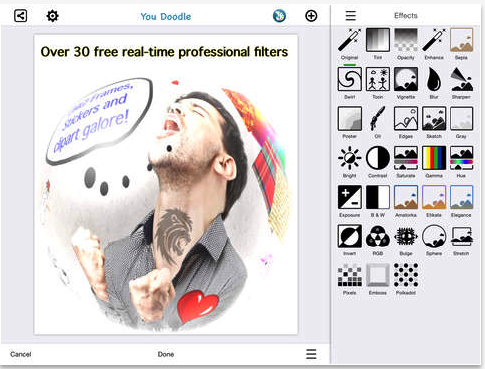
Task: Confirm edits with Done
Action: click(166, 354)
